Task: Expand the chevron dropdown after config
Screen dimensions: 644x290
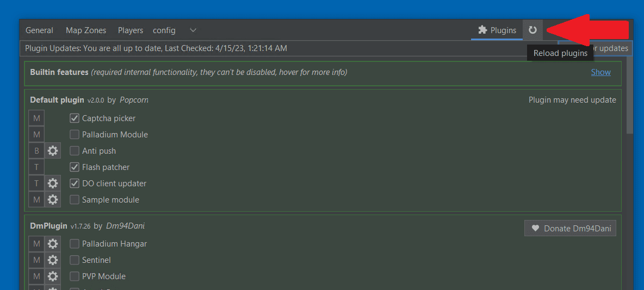Action: point(193,30)
